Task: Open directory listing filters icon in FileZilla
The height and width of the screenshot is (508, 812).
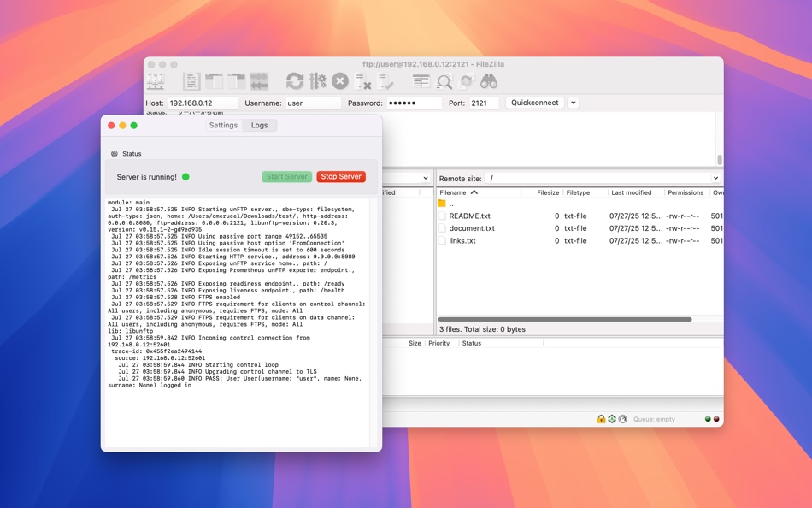Action: (x=421, y=81)
